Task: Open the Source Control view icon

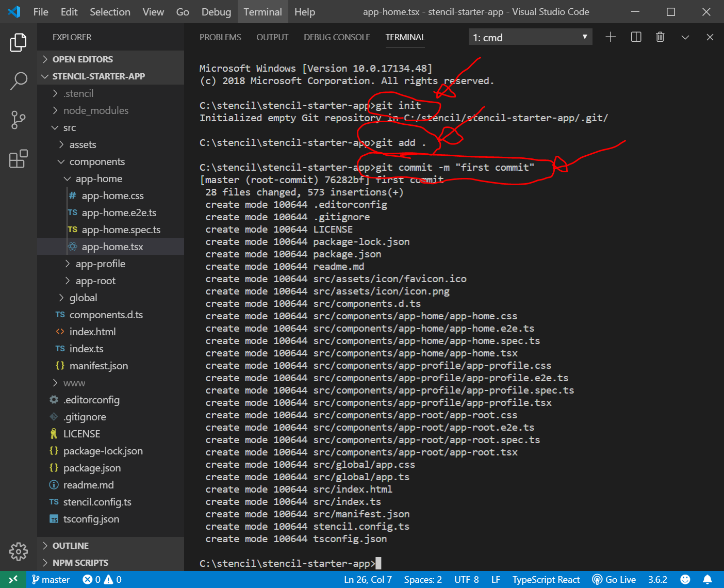Action: (18, 120)
